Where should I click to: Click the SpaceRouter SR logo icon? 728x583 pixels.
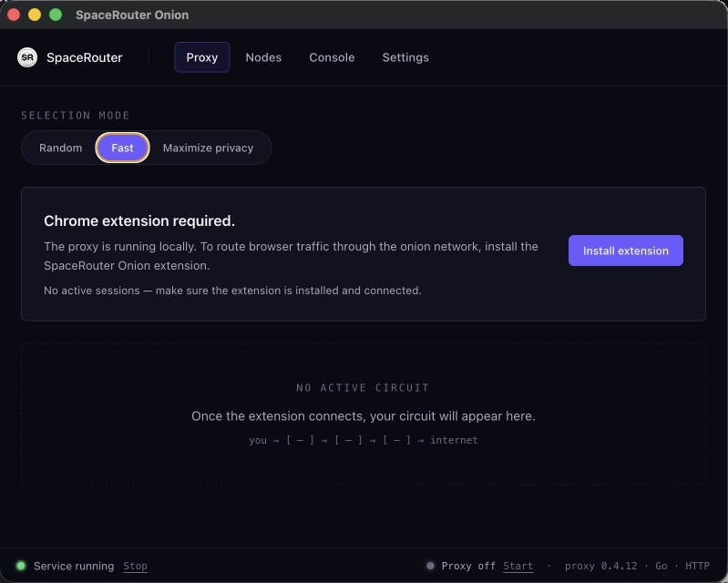click(27, 57)
